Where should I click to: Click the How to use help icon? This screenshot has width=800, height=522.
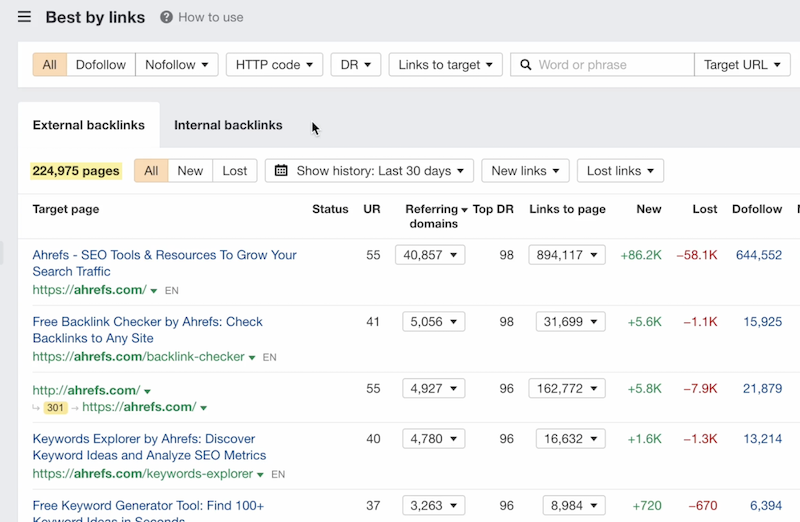click(166, 17)
